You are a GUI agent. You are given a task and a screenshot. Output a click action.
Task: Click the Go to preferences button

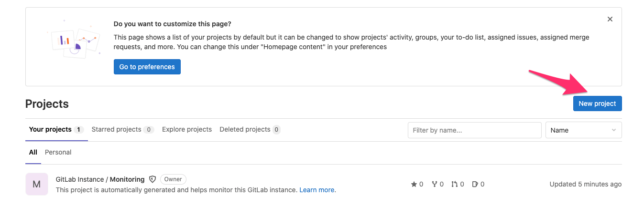(147, 67)
